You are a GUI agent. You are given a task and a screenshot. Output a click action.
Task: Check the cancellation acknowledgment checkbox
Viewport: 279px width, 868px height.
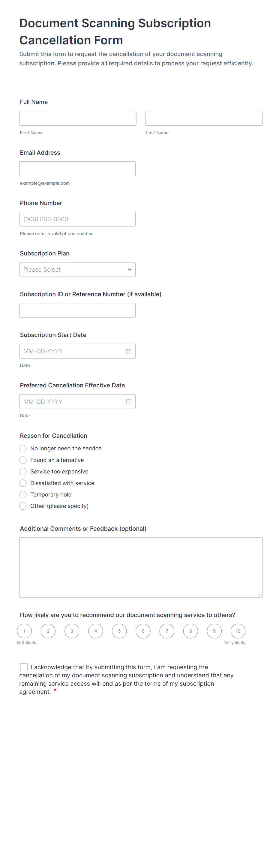pos(24,667)
